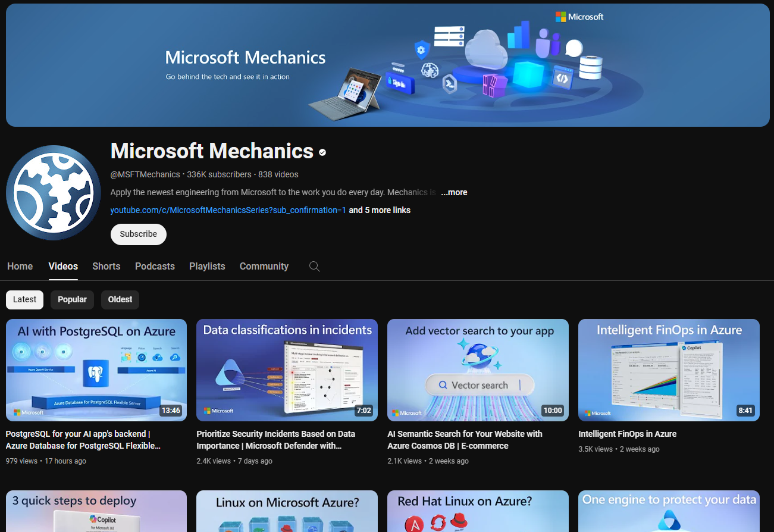Select the Popular filter chip
Image resolution: width=774 pixels, height=532 pixels.
tap(72, 299)
